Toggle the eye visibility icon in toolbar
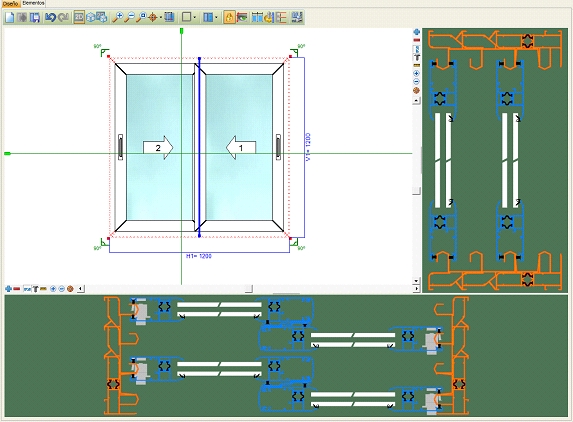Image resolution: width=573 pixels, height=422 pixels. click(242, 17)
